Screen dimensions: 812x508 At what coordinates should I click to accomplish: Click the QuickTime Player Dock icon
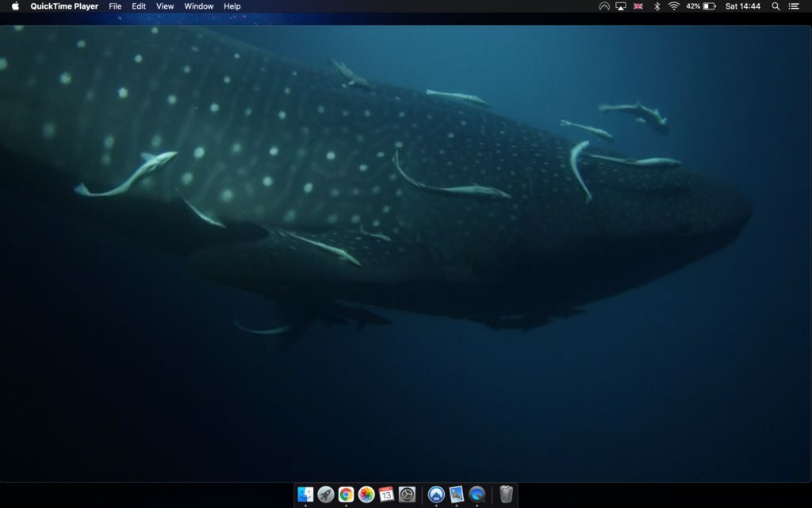pyautogui.click(x=477, y=495)
